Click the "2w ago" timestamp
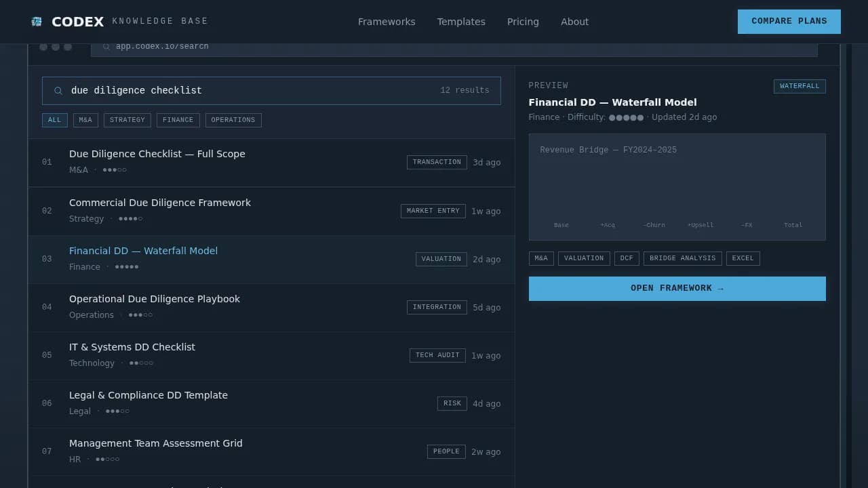This screenshot has width=868, height=488. pyautogui.click(x=486, y=452)
